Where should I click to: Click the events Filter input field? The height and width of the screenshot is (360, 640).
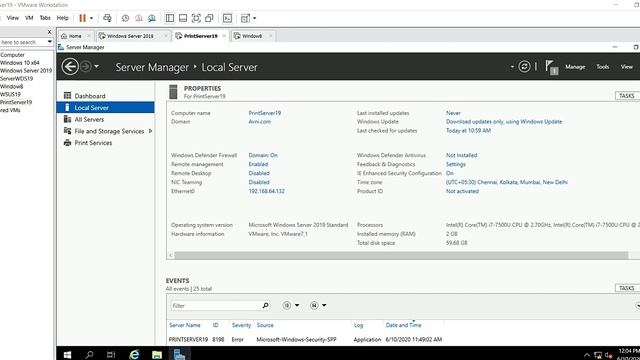click(x=216, y=305)
